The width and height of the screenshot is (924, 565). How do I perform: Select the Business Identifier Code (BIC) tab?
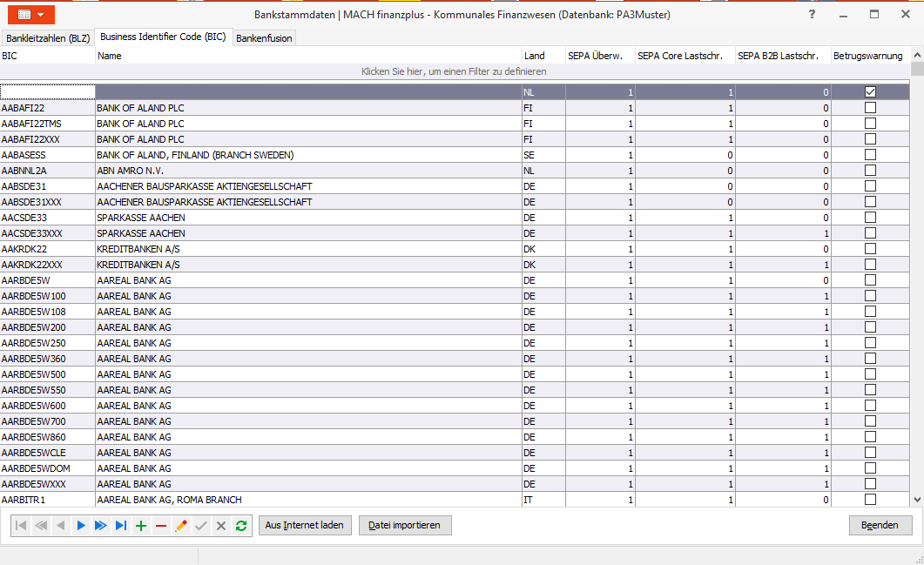[163, 37]
